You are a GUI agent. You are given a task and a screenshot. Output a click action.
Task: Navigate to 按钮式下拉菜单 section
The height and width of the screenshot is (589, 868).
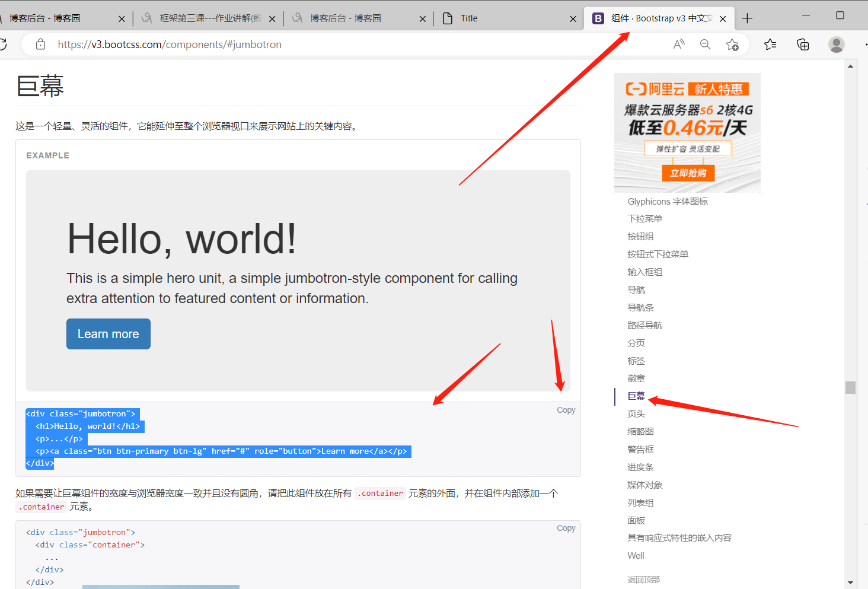point(658,254)
